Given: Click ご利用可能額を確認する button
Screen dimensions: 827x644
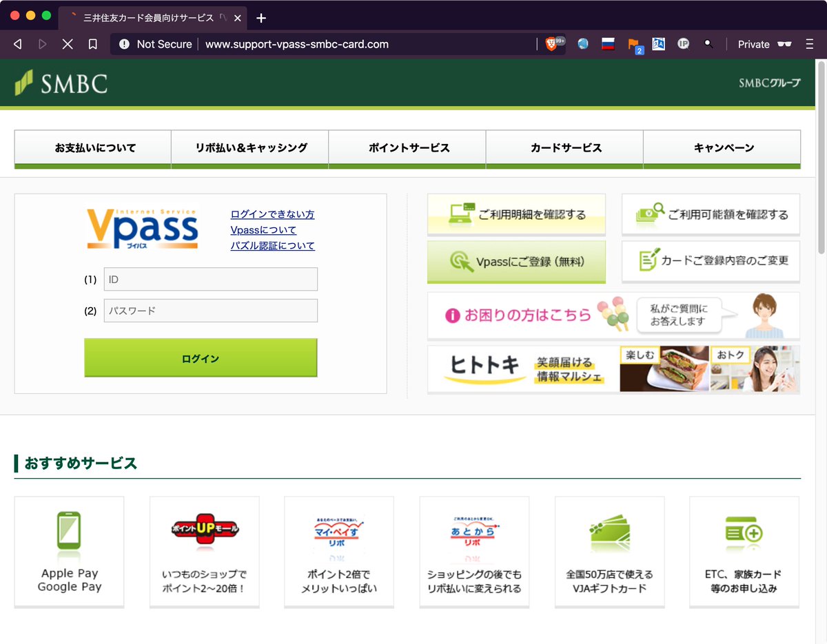Looking at the screenshot, I should (x=711, y=215).
